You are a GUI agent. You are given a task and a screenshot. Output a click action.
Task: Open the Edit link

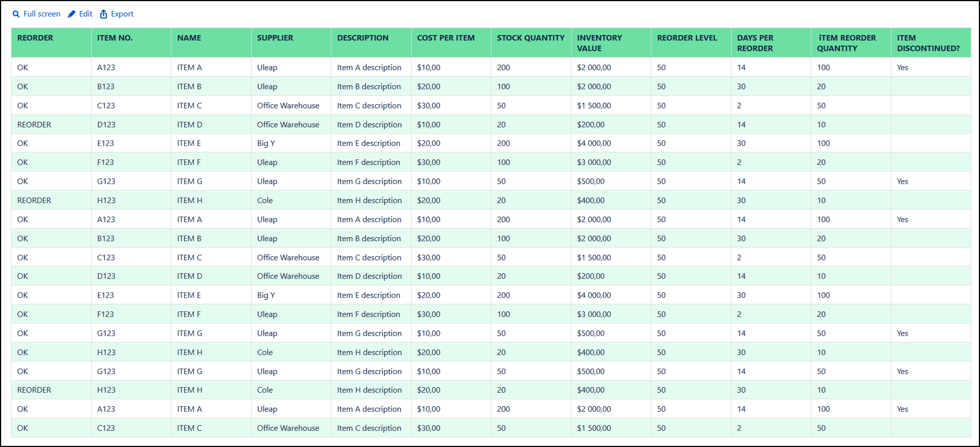pyautogui.click(x=86, y=14)
